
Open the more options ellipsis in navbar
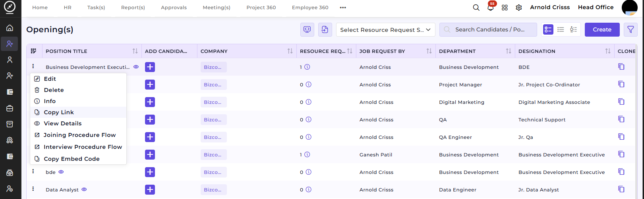343,8
